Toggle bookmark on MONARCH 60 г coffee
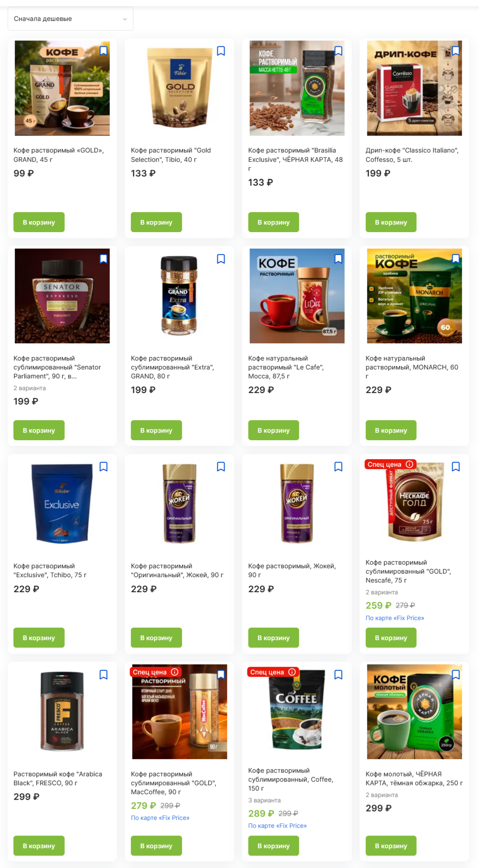The height and width of the screenshot is (868, 479). tap(455, 259)
